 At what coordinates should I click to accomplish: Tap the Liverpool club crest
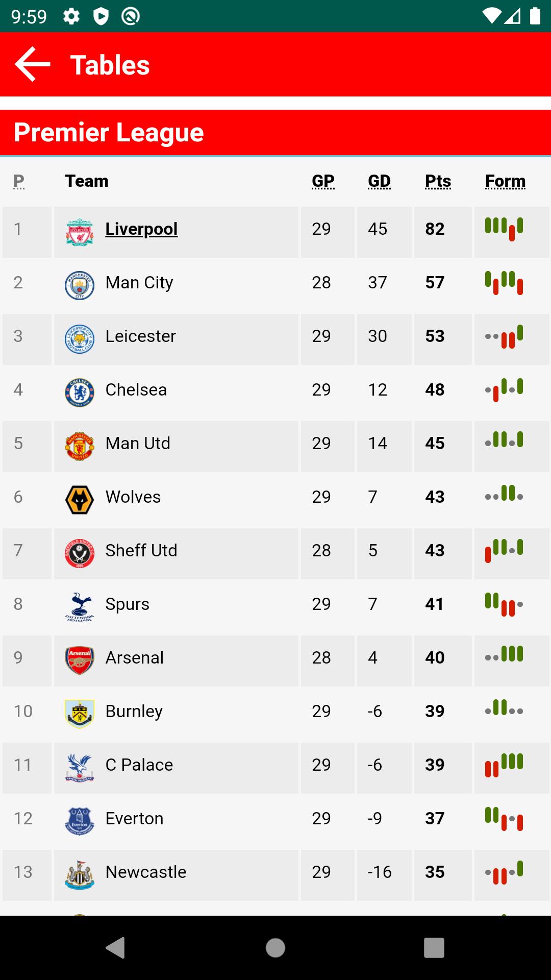[x=80, y=232]
